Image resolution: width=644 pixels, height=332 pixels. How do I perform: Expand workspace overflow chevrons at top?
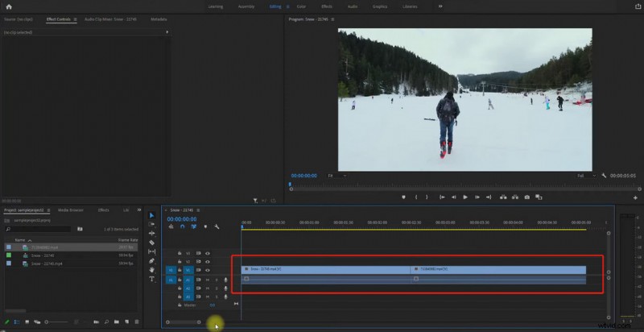pyautogui.click(x=440, y=6)
